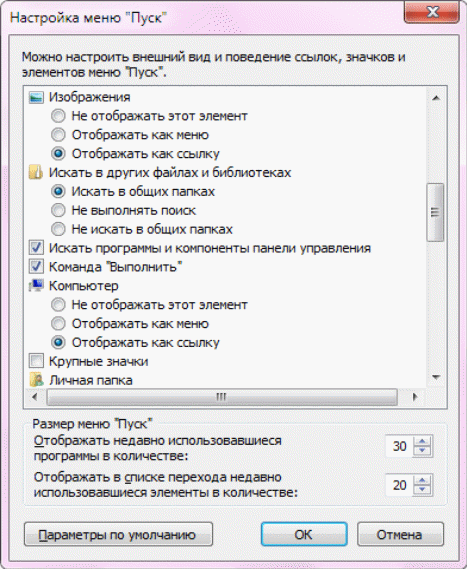Click the Параметры по умолчанию button
This screenshot has width=467, height=569.
point(118,535)
